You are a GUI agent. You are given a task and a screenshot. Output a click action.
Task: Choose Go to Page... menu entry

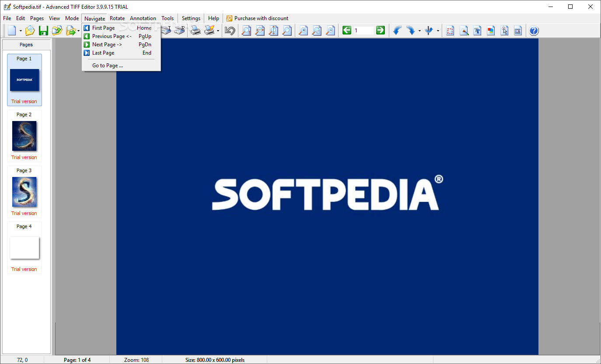point(121,66)
